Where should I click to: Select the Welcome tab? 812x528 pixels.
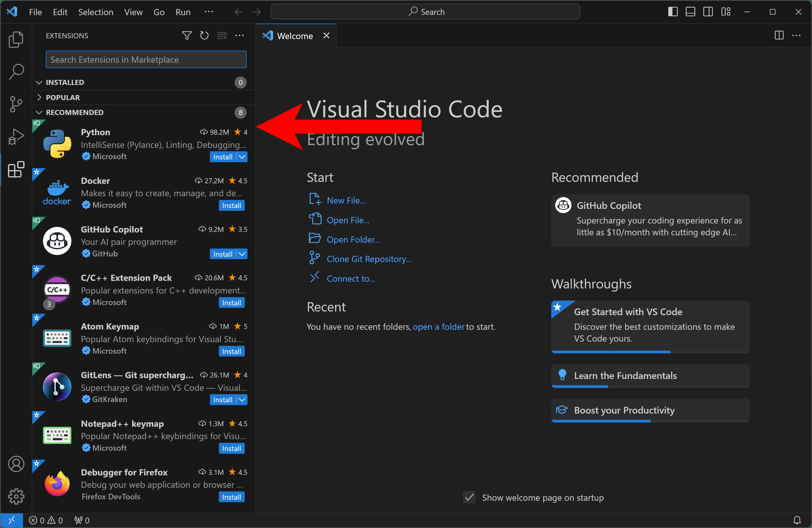296,35
